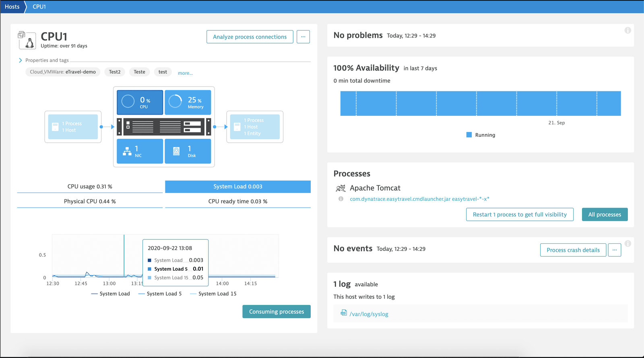Open the syslog file icon

click(344, 313)
